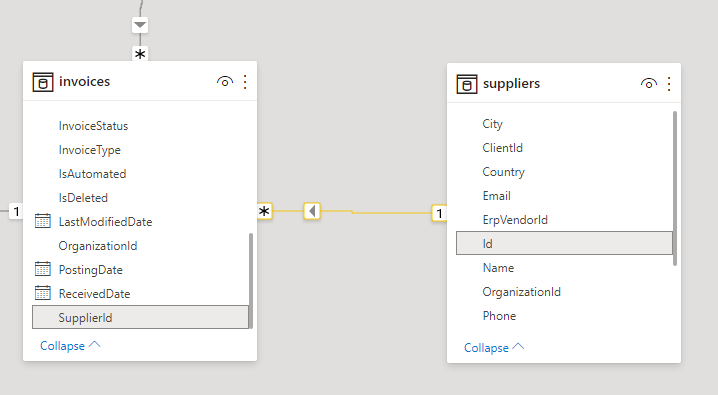Open more options for suppliers table
This screenshot has width=718, height=395.
point(669,84)
